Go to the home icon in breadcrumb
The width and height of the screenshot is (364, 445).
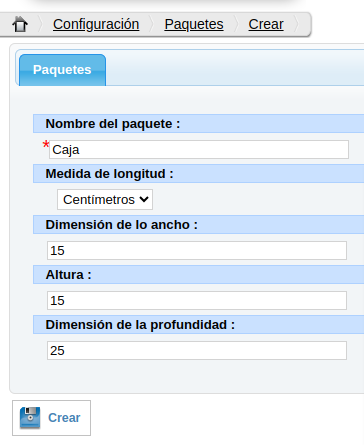point(20,24)
